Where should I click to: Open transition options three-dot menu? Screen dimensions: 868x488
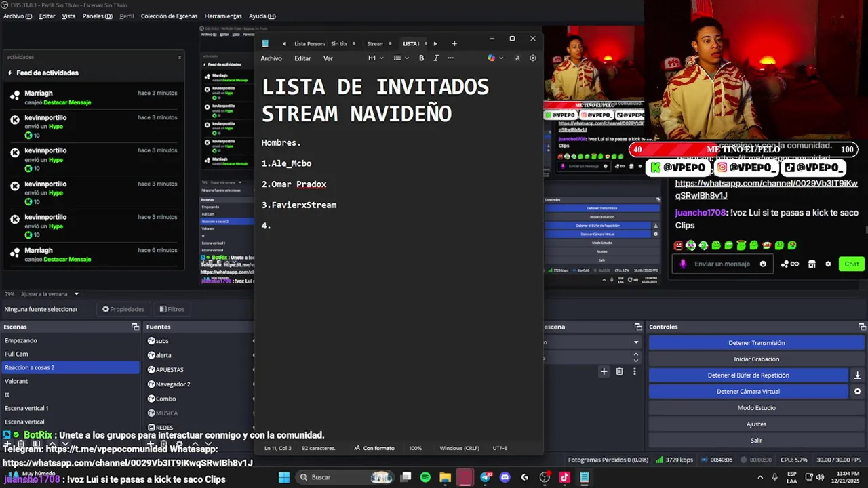(635, 371)
